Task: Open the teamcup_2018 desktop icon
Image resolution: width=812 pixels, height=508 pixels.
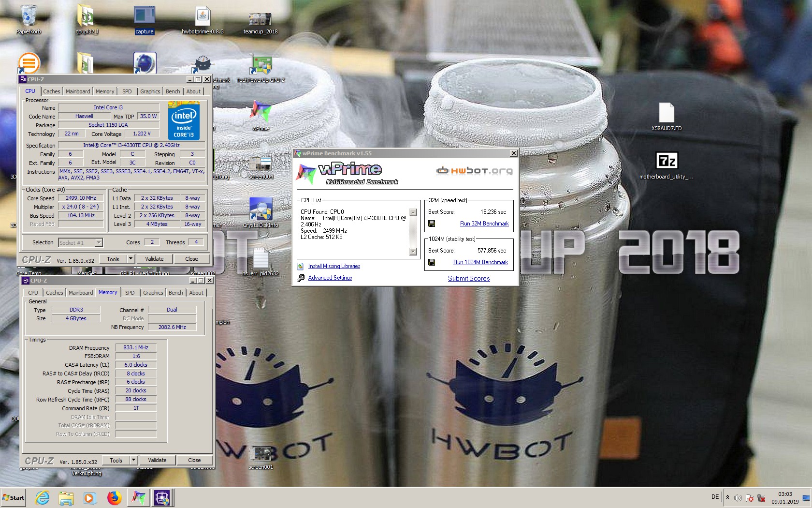Action: coord(261,19)
